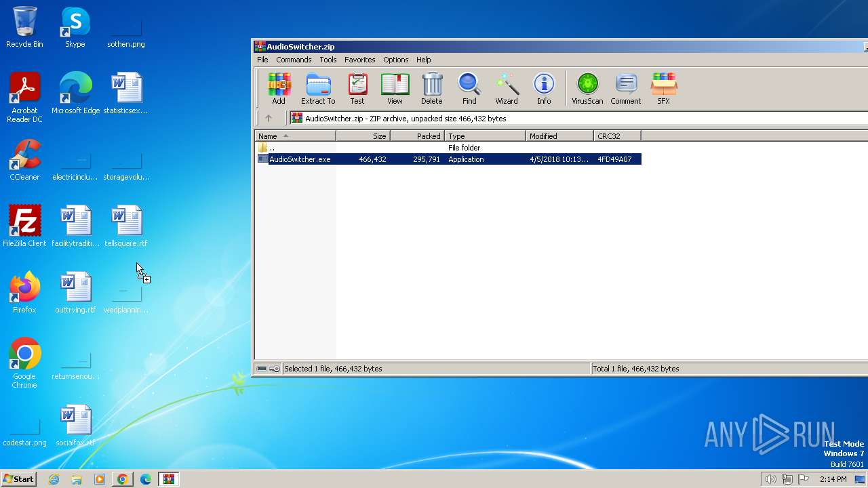Open the Favorites menu
This screenshot has width=868, height=488.
pos(359,60)
